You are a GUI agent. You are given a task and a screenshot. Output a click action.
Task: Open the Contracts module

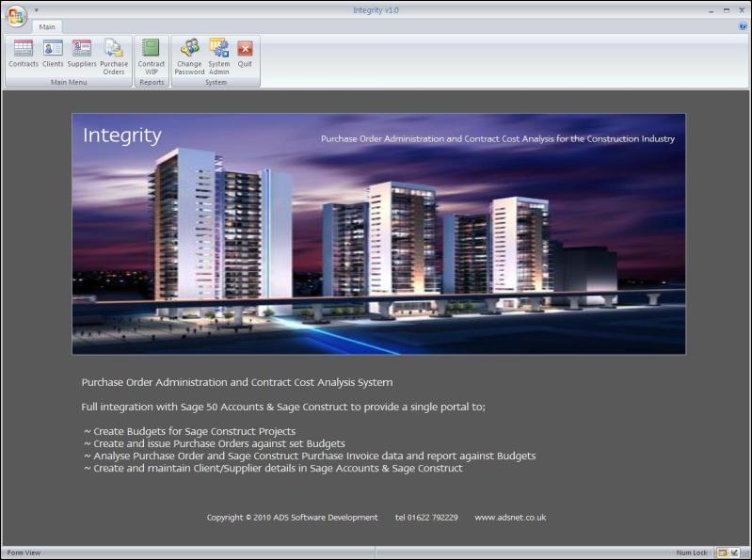[23, 54]
